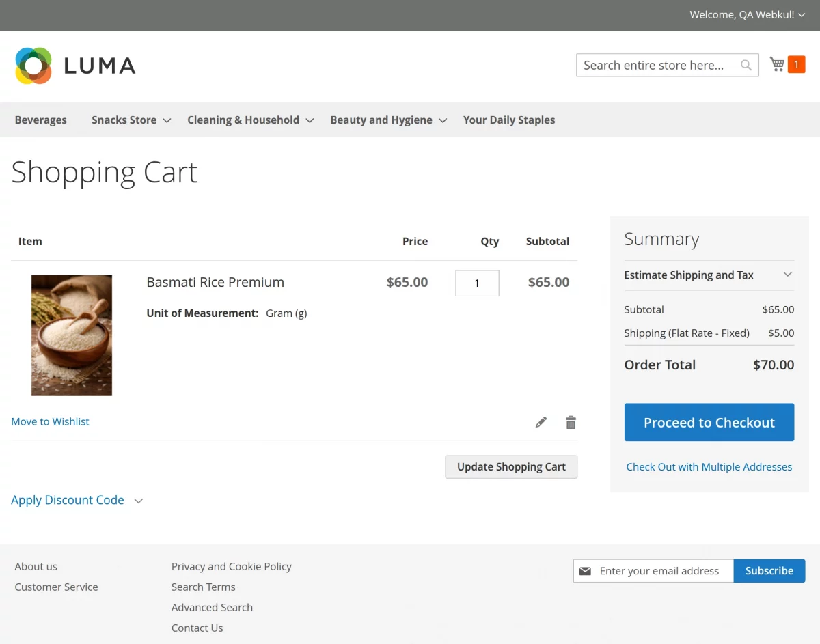Click the search magnifier icon
Image resolution: width=820 pixels, height=644 pixels.
click(746, 65)
